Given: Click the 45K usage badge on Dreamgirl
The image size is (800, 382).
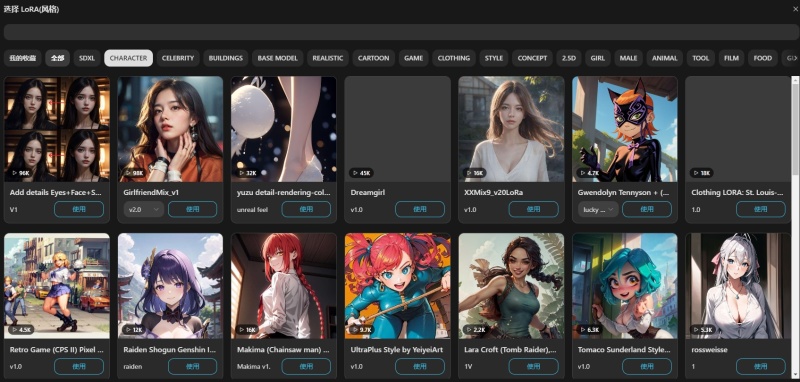Looking at the screenshot, I should (362, 173).
